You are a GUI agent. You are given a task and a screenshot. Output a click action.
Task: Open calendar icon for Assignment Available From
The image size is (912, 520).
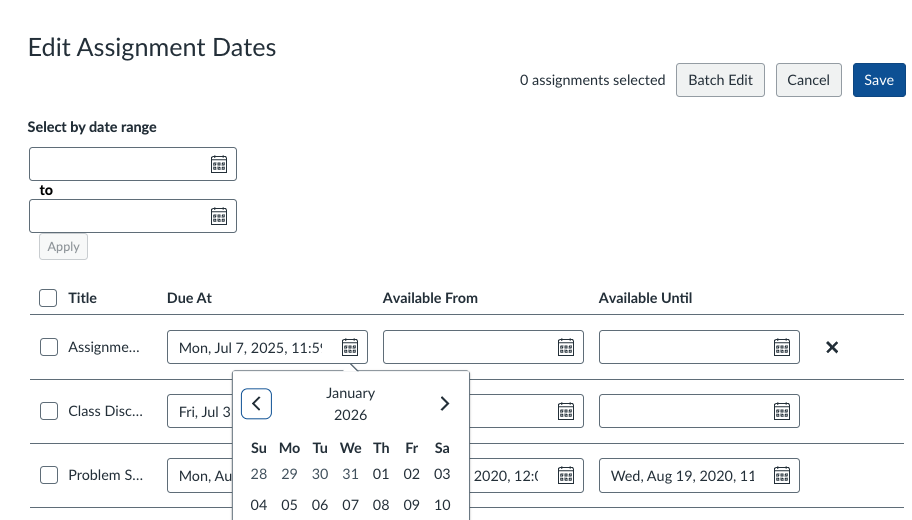point(566,348)
